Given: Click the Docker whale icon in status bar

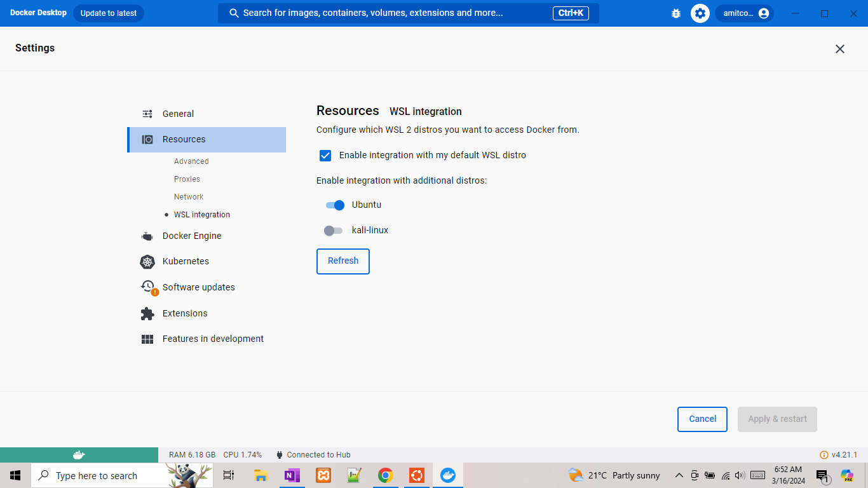Looking at the screenshot, I should [x=79, y=455].
